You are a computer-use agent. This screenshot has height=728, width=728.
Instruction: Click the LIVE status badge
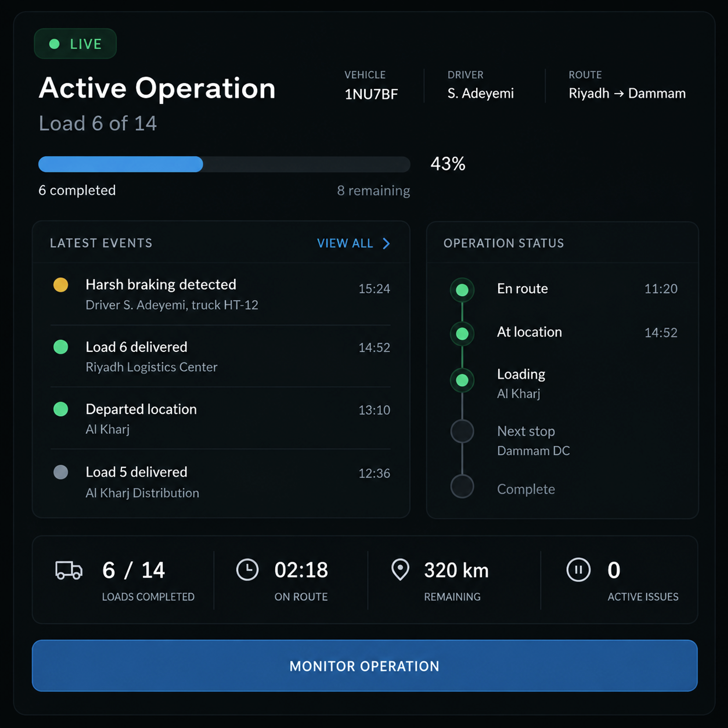[x=75, y=44]
